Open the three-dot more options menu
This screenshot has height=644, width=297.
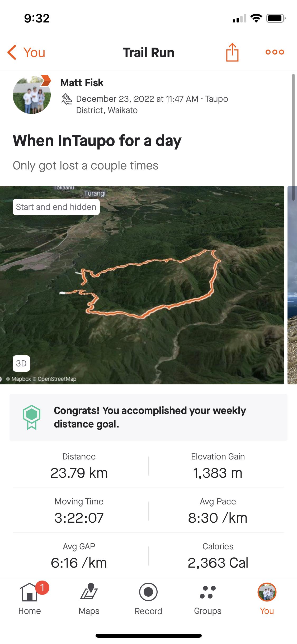(275, 52)
